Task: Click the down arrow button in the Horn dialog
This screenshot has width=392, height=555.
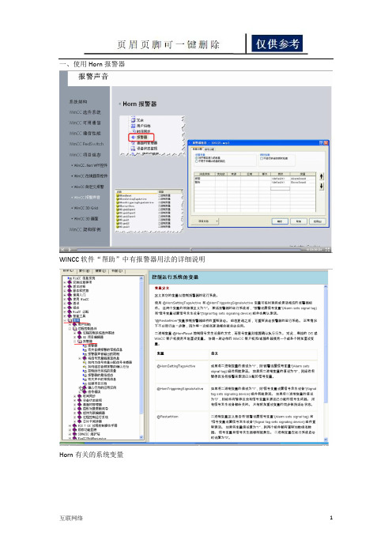Action: pyautogui.click(x=322, y=186)
